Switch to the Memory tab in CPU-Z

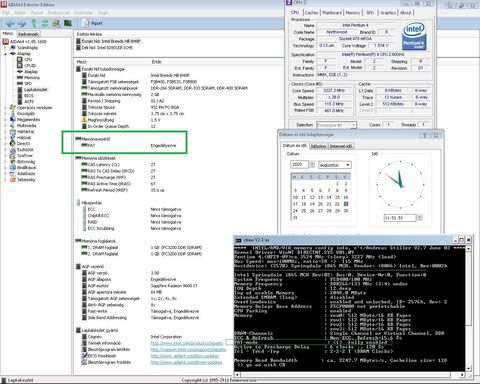pyautogui.click(x=353, y=13)
